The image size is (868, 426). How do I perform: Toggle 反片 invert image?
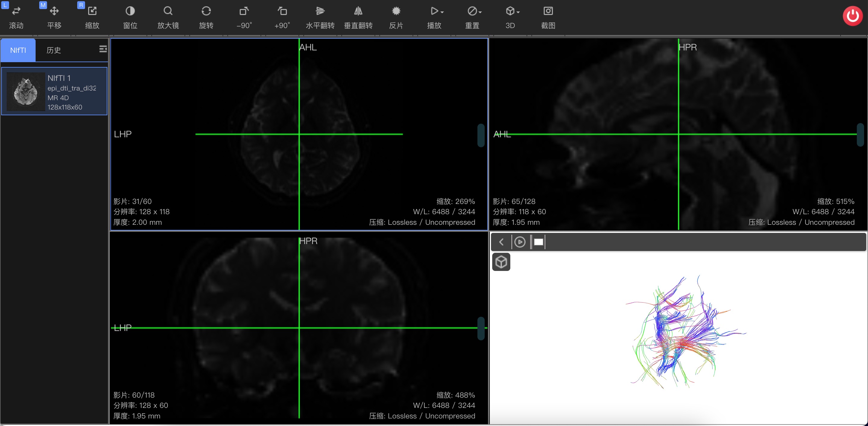[396, 17]
